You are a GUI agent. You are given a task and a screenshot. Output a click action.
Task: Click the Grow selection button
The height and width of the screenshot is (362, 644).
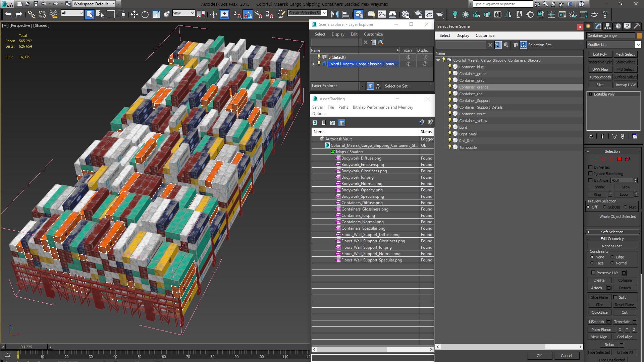tap(626, 187)
